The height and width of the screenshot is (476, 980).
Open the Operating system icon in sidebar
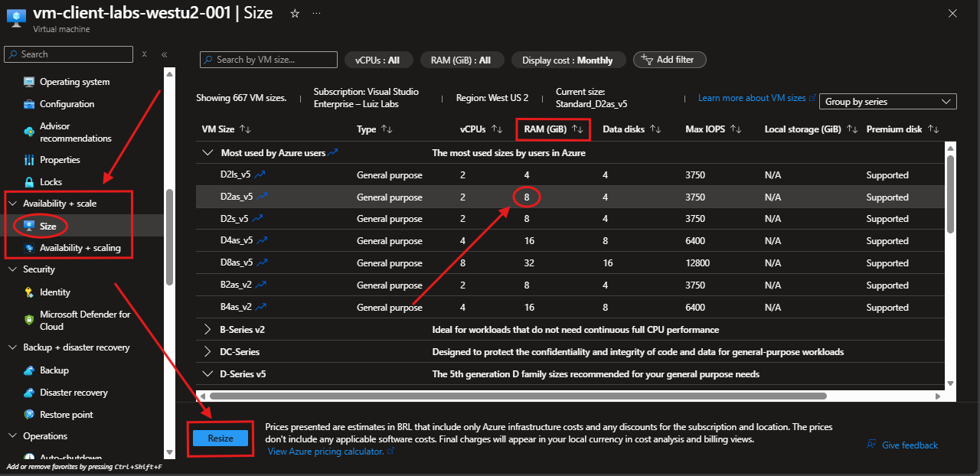tap(29, 82)
